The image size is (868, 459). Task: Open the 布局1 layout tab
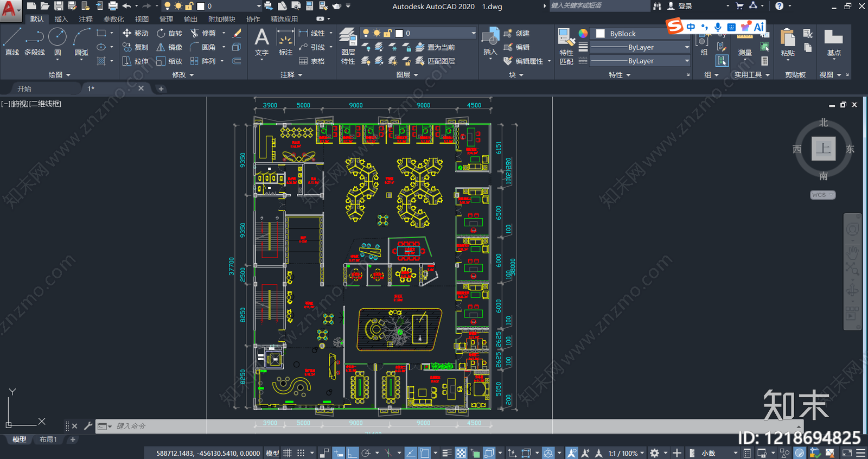point(48,439)
